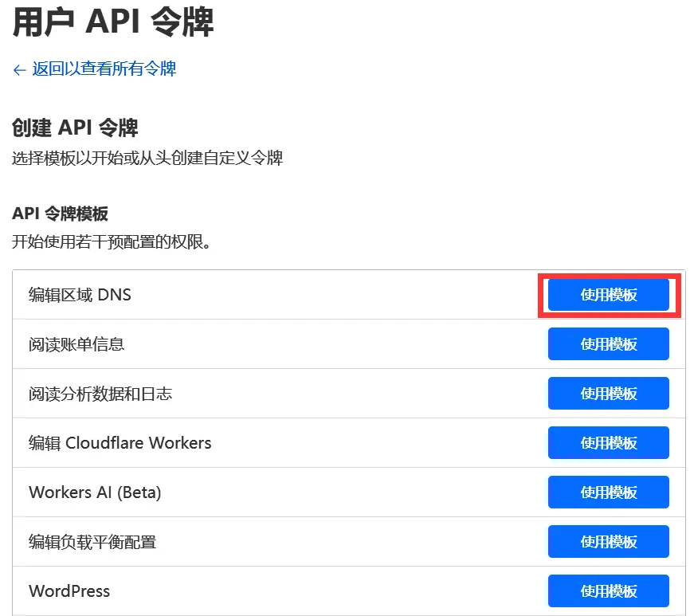Select the 编辑区域 DNS row label

coord(80,295)
